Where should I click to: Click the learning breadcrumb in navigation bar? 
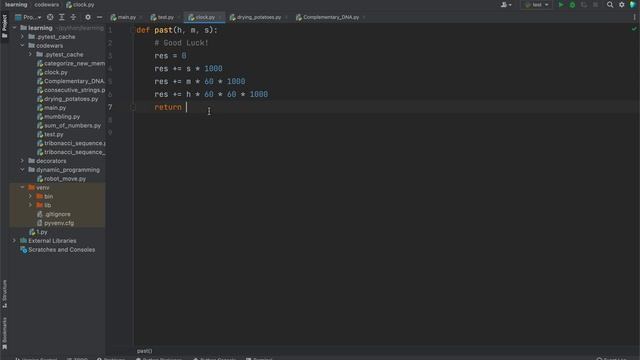coord(16,5)
